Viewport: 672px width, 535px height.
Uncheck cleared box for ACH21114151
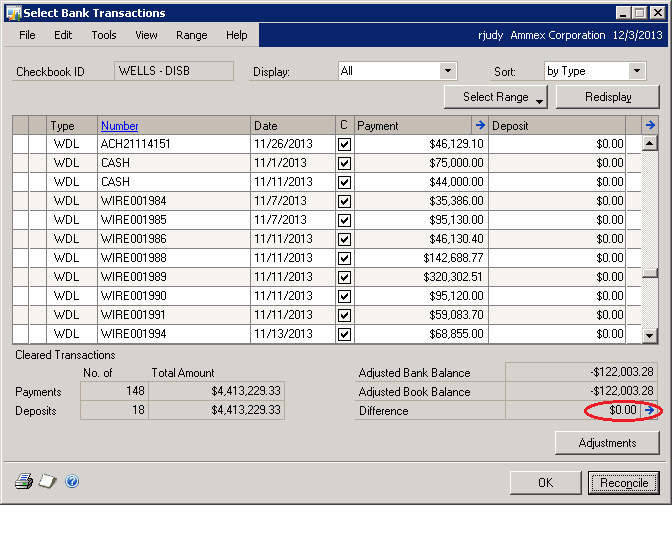(x=345, y=144)
